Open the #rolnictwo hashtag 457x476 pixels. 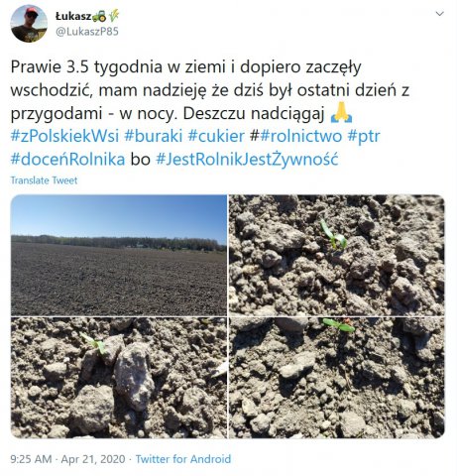coord(300,136)
